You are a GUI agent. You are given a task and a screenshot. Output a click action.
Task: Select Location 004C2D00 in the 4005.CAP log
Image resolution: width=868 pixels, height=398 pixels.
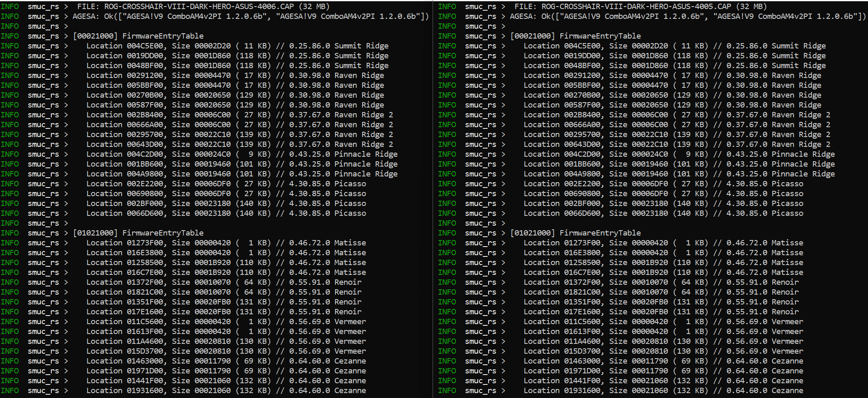[x=562, y=154]
